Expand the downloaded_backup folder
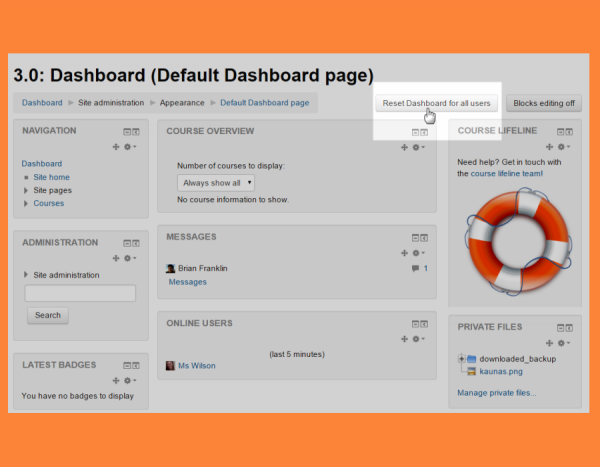 click(x=461, y=358)
